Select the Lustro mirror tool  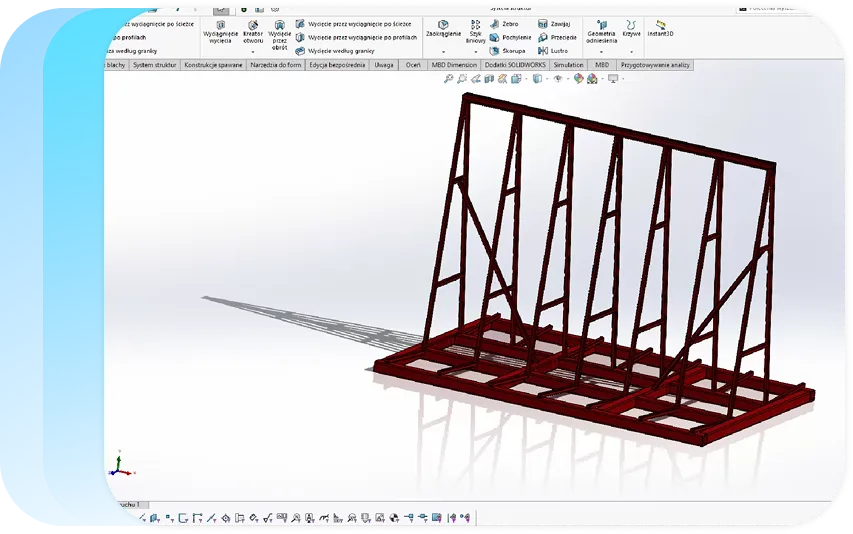553,51
